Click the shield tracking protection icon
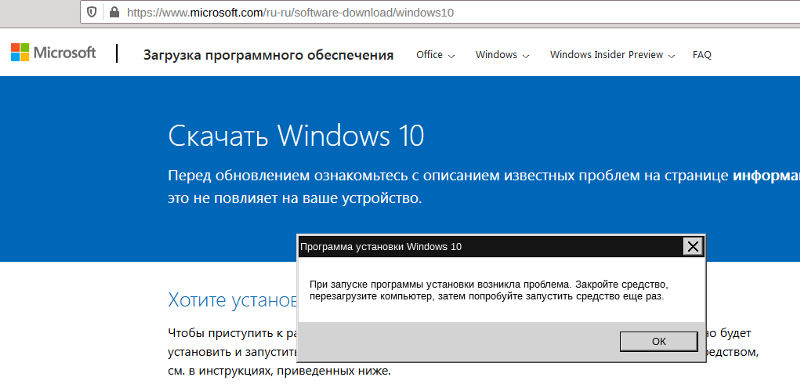 coord(92,12)
